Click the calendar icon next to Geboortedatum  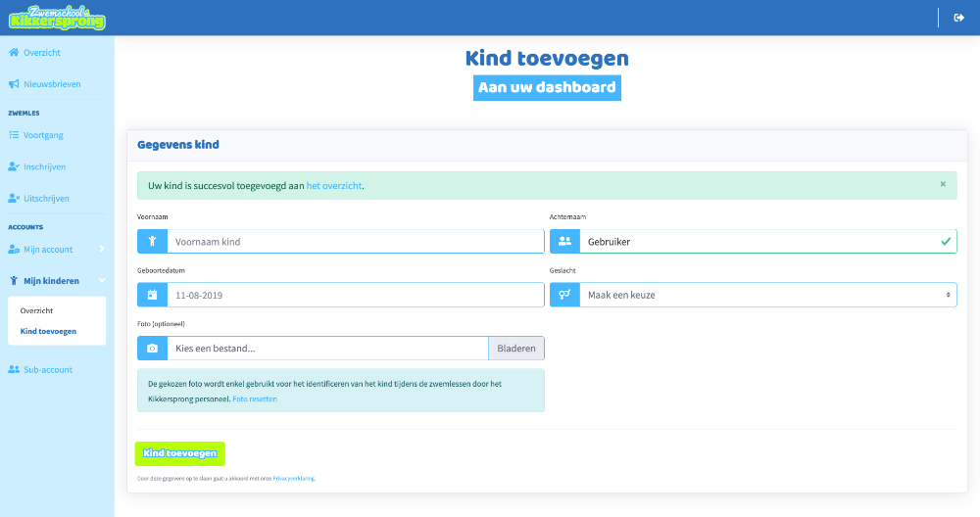[x=152, y=295]
